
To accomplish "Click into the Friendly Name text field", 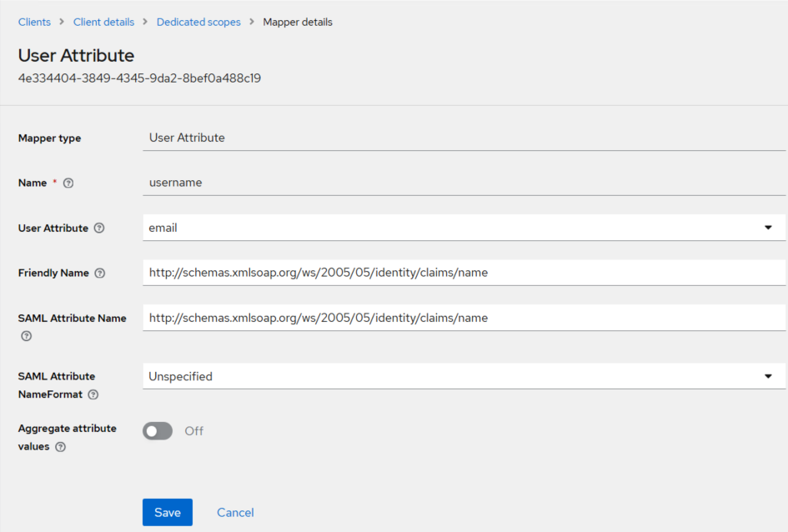I will 464,273.
